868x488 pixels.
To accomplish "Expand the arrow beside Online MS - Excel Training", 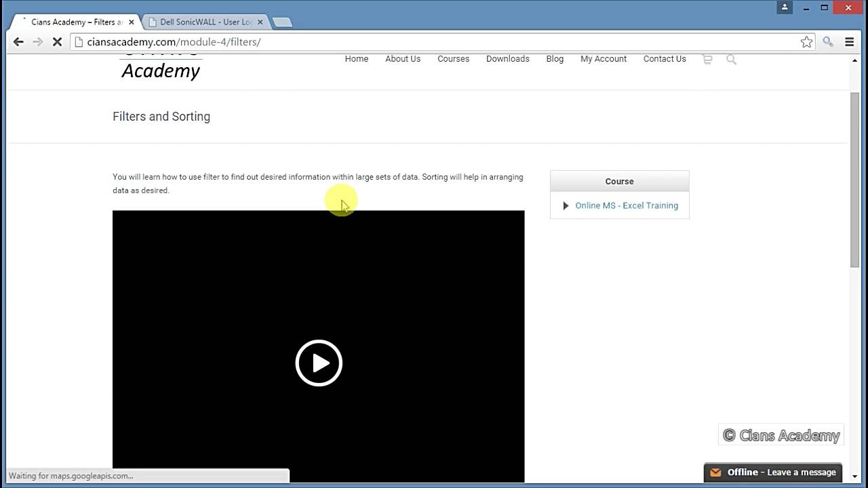I will [566, 205].
